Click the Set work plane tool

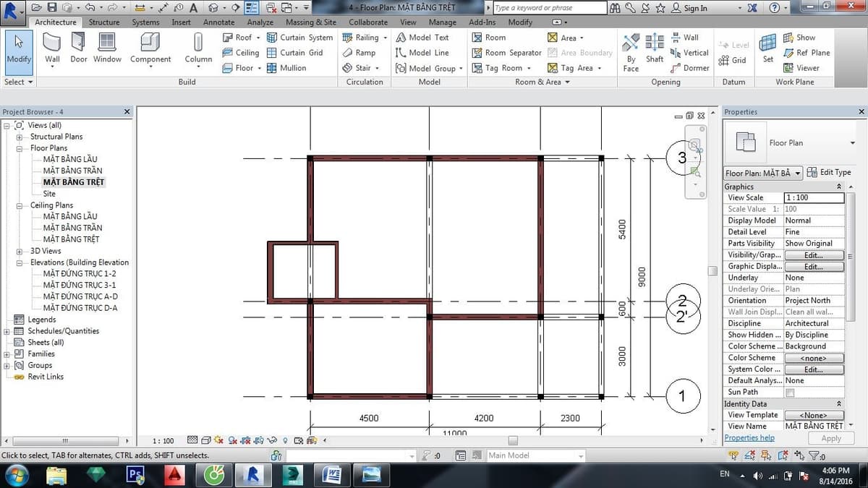click(x=768, y=48)
